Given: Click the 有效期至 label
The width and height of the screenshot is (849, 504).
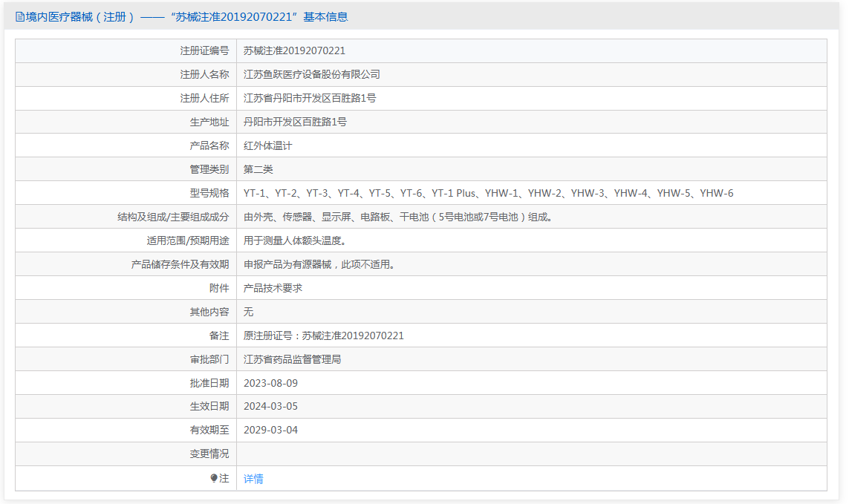Looking at the screenshot, I should click(x=209, y=430).
